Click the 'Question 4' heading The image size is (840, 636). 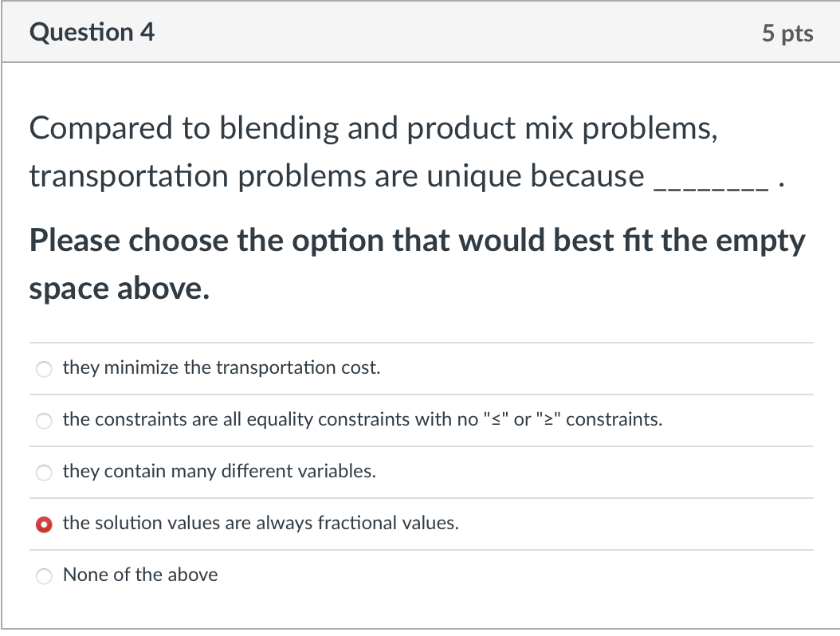click(92, 32)
